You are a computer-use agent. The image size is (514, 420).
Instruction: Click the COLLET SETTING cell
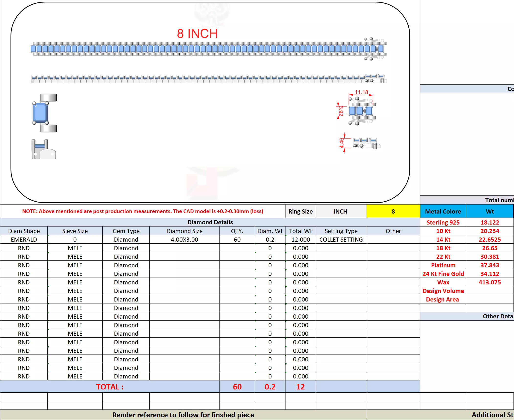341,239
